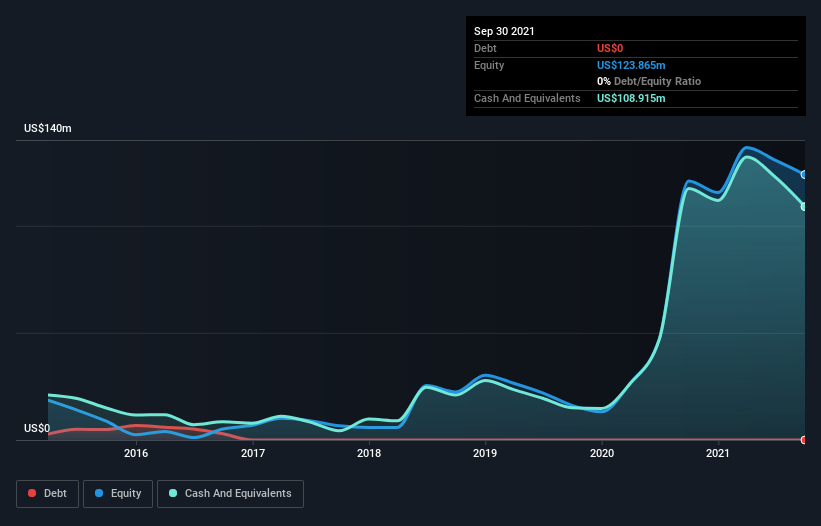Toggle Cash And Equivalents legend button
The height and width of the screenshot is (526, 821).
230,494
